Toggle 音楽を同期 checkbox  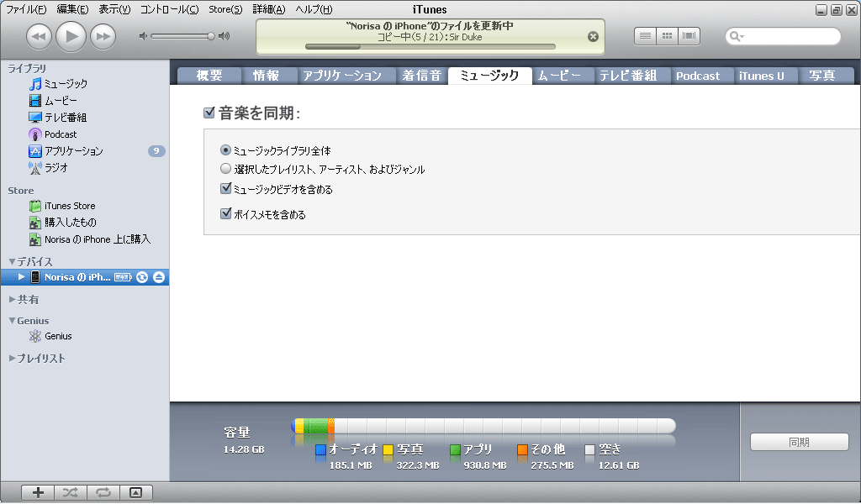(209, 113)
